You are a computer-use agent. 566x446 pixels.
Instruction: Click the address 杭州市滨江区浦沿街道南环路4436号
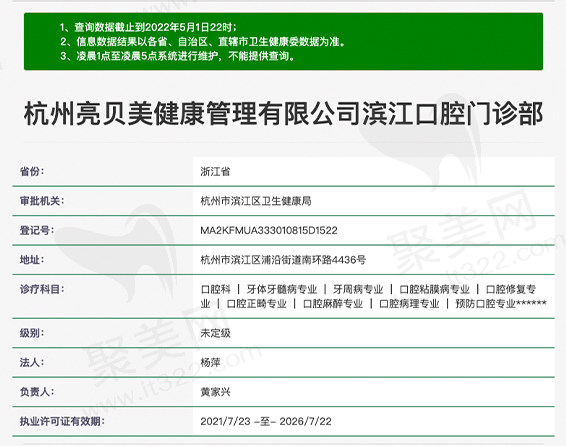click(x=283, y=260)
